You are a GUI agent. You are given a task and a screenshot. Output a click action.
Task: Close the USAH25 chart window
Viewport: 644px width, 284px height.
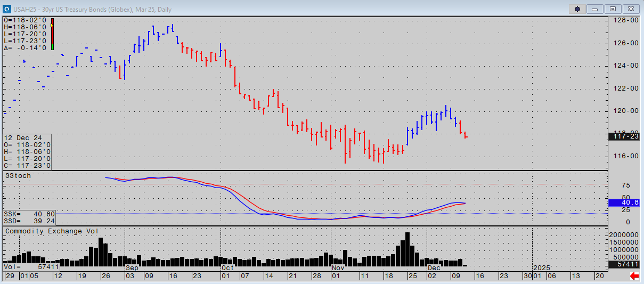point(631,9)
